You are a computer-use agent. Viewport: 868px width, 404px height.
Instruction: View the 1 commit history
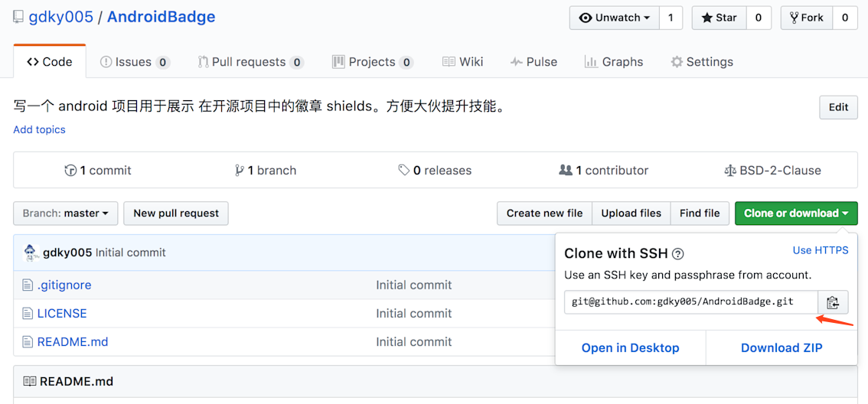(x=98, y=171)
